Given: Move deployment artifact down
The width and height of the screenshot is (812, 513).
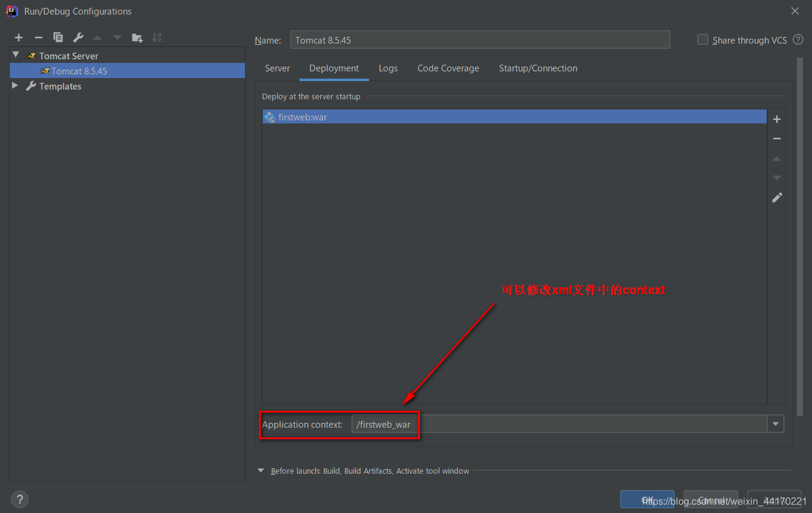Looking at the screenshot, I should (777, 178).
